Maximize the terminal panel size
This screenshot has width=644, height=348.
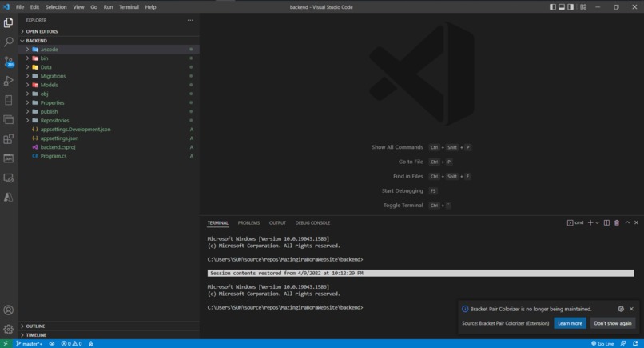tap(627, 222)
